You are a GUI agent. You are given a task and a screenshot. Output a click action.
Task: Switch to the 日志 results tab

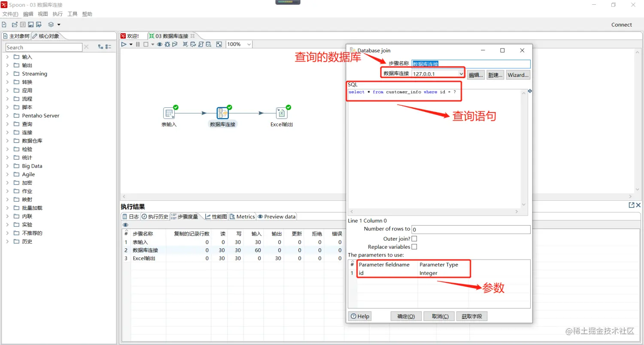(x=131, y=217)
